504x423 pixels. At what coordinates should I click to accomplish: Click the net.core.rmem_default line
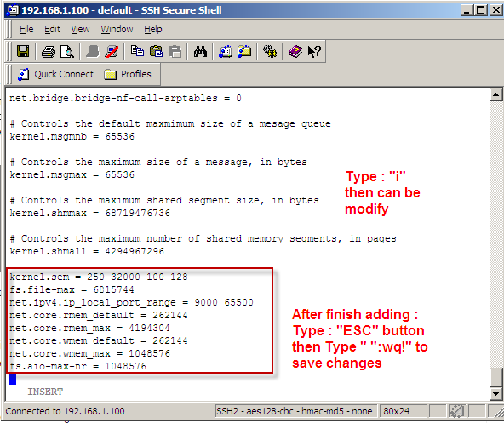click(x=99, y=315)
